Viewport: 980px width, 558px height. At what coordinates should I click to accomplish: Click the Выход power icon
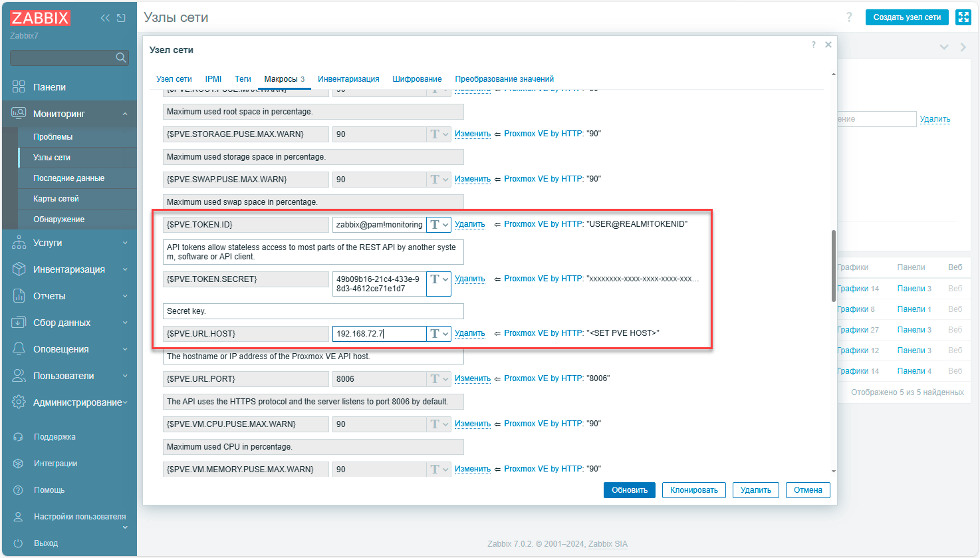click(19, 543)
